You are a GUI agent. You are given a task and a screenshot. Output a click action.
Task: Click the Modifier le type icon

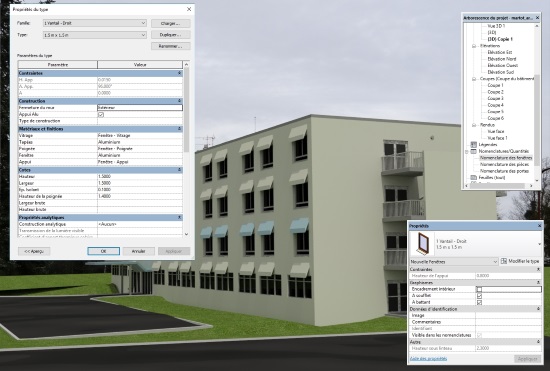(504, 261)
